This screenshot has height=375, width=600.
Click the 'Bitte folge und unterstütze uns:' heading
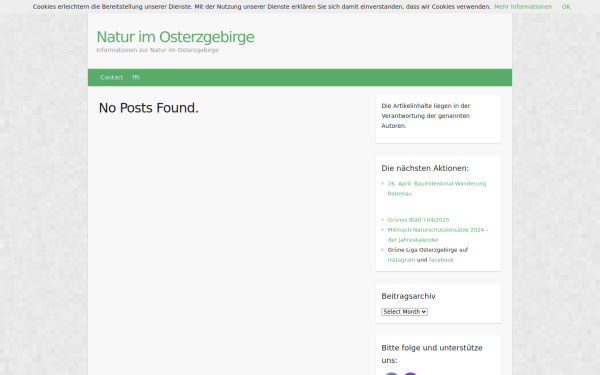[432, 354]
